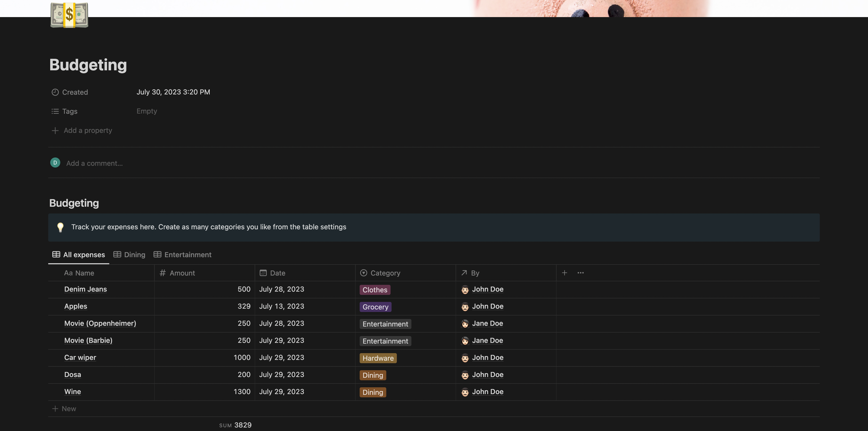The image size is (868, 431).
Task: Click Add a property
Action: [88, 130]
